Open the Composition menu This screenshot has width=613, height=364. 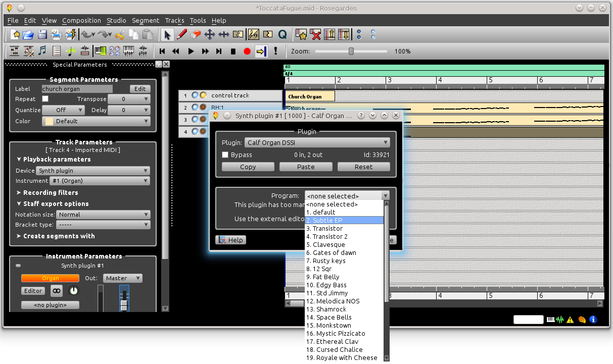pyautogui.click(x=81, y=21)
